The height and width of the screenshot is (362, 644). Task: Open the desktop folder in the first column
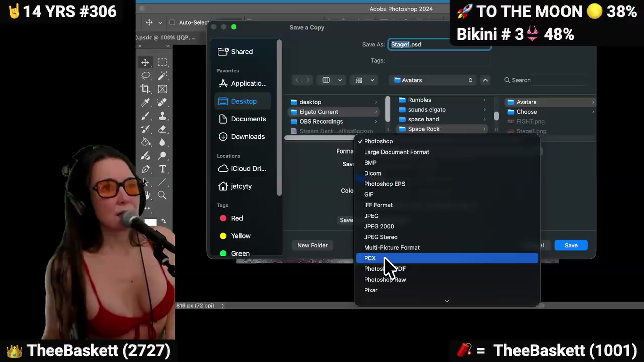coord(334,102)
